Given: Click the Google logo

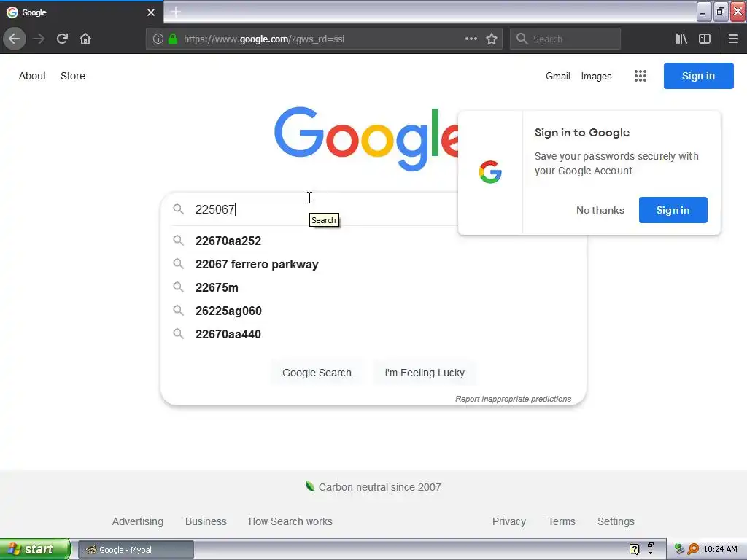Looking at the screenshot, I should pyautogui.click(x=366, y=139).
